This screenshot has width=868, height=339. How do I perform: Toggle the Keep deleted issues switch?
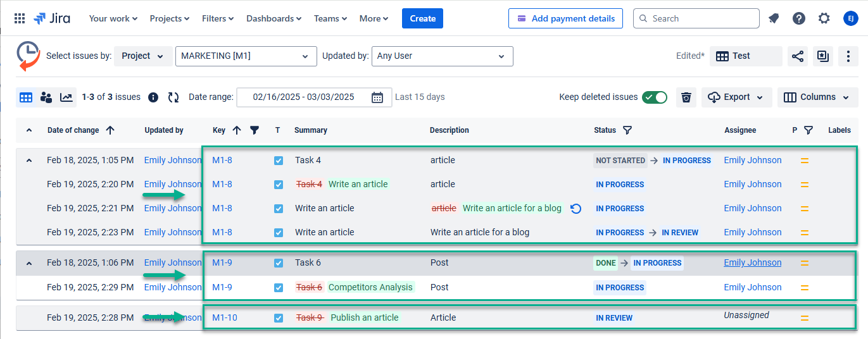(x=655, y=97)
